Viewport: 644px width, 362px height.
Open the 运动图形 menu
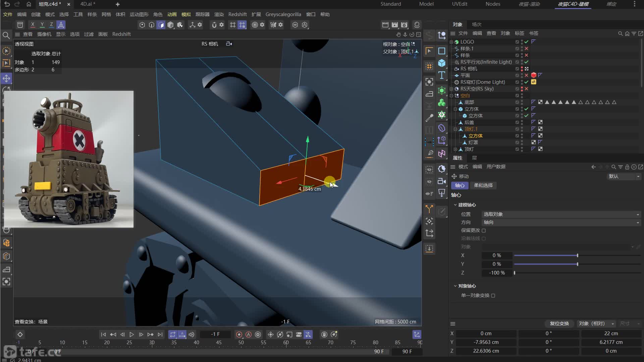(x=139, y=14)
